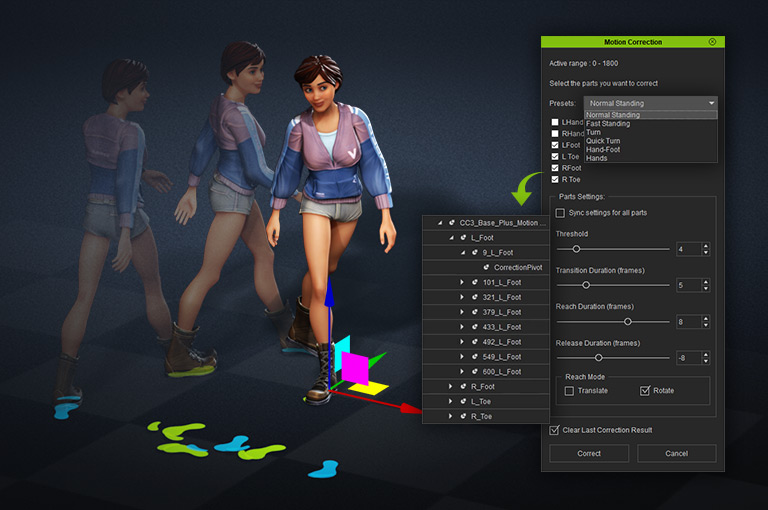
Task: Open the Presets dropdown arrow
Action: click(710, 103)
